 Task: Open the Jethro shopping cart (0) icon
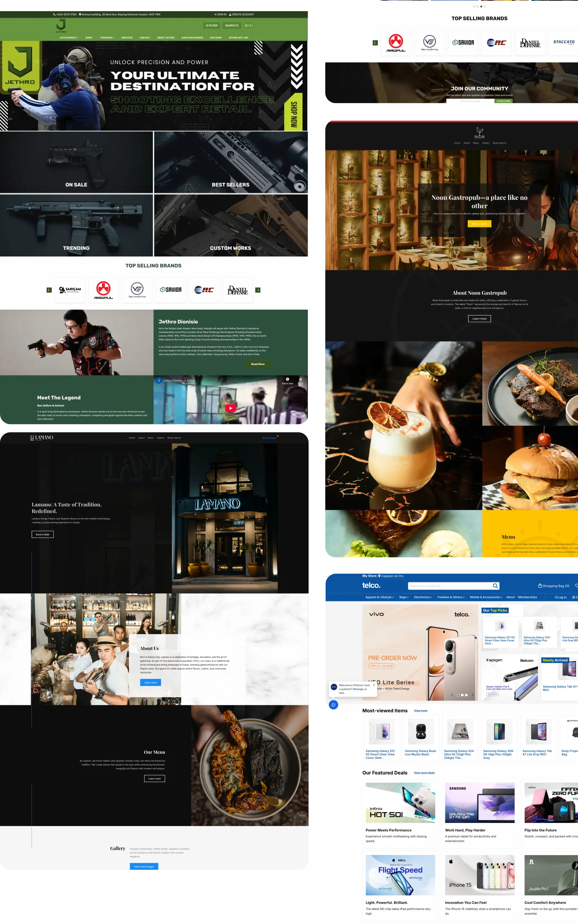coord(249,26)
